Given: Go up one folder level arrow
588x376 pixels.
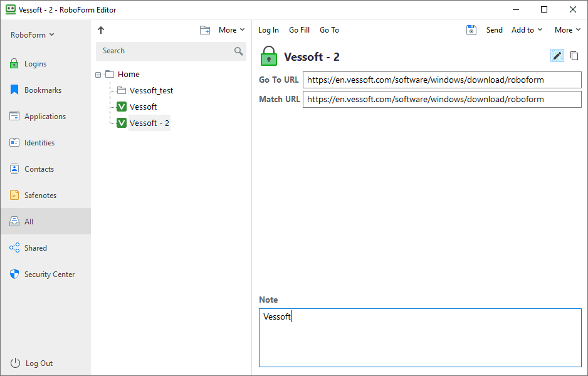Looking at the screenshot, I should (101, 30).
